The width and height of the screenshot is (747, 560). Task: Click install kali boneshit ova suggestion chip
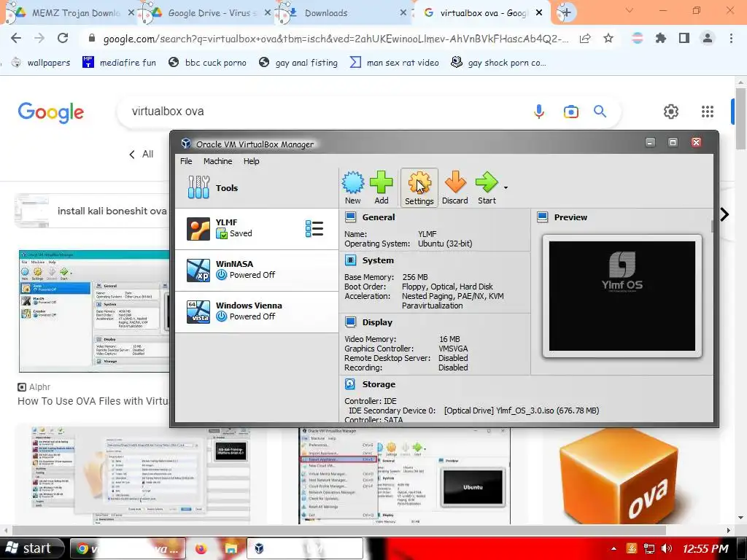(x=92, y=211)
